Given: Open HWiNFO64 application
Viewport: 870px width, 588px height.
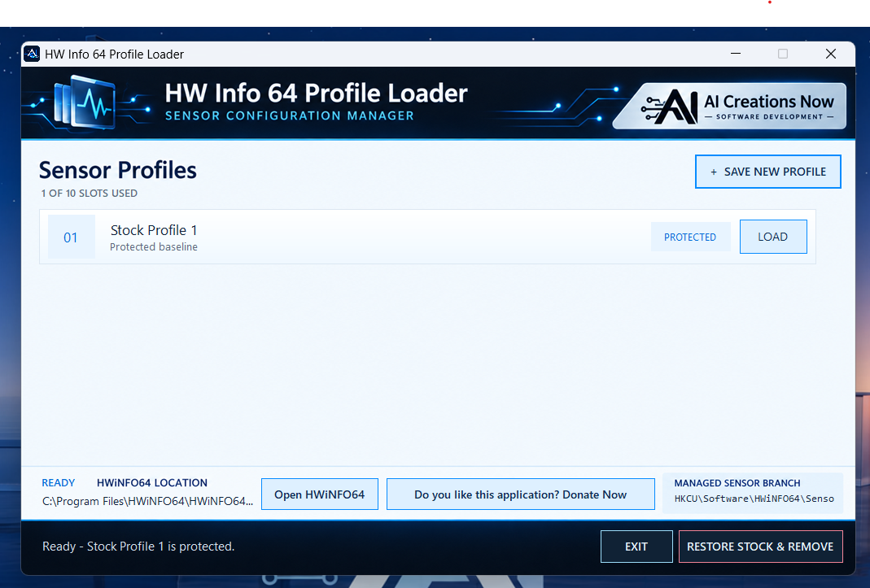Looking at the screenshot, I should 320,494.
